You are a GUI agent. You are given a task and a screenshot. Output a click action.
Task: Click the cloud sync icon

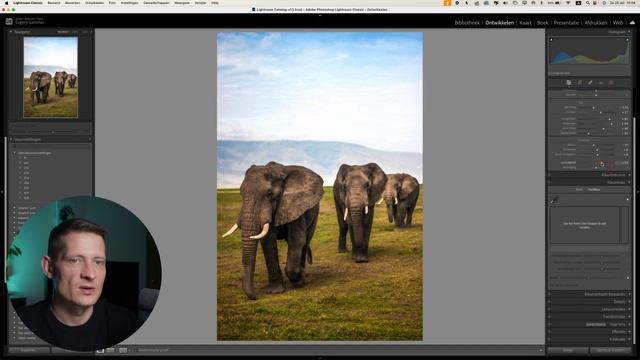click(x=632, y=23)
